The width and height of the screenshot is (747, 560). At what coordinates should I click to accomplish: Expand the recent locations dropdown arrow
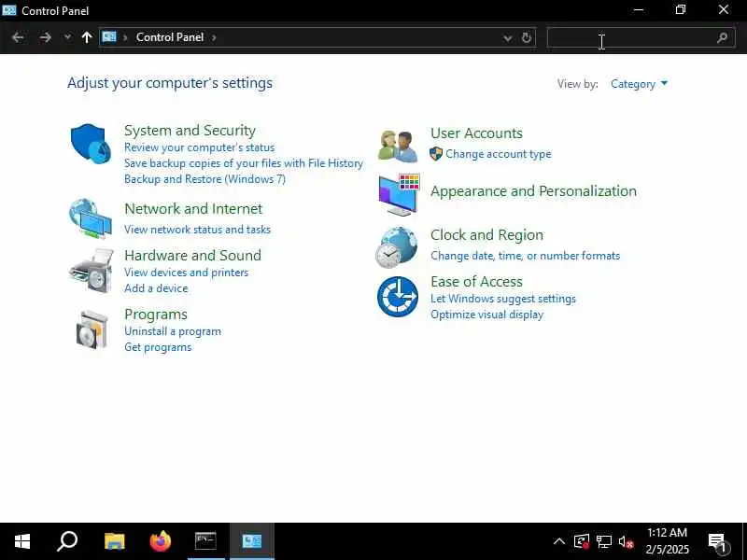[x=67, y=37]
